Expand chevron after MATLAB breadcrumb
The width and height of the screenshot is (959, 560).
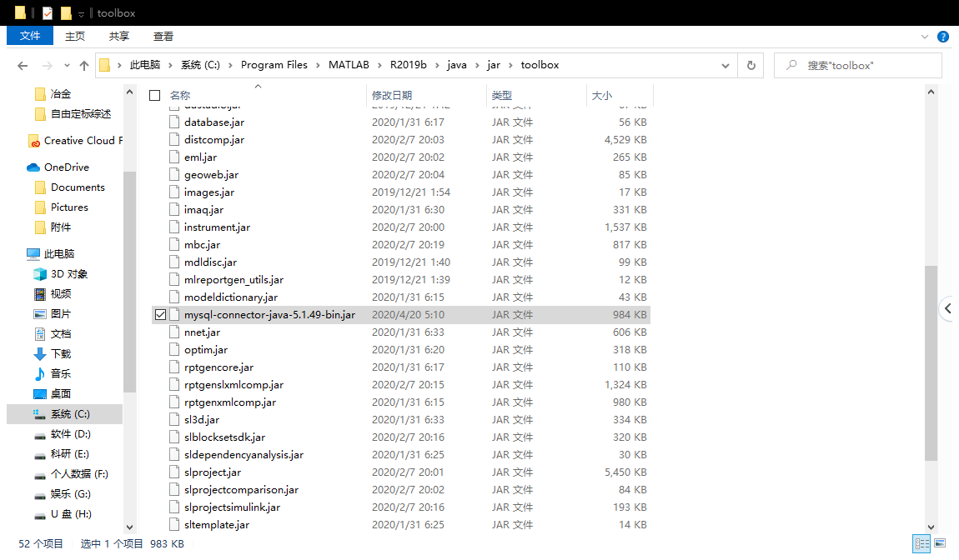[x=379, y=65]
